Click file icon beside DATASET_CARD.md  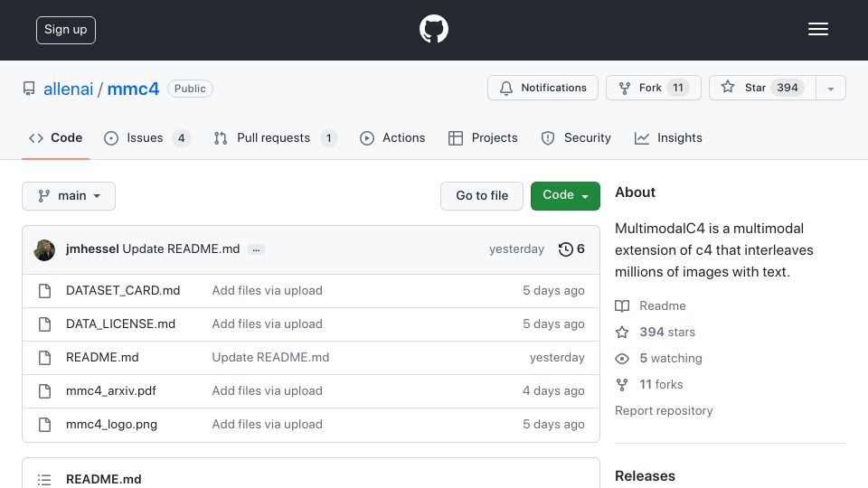(x=45, y=291)
